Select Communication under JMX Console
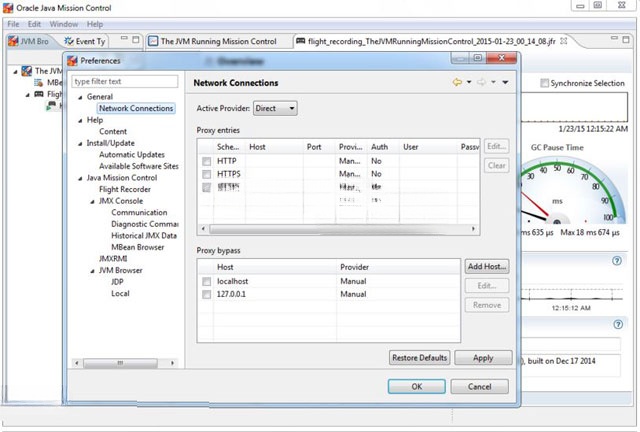The image size is (640, 432). tap(139, 212)
